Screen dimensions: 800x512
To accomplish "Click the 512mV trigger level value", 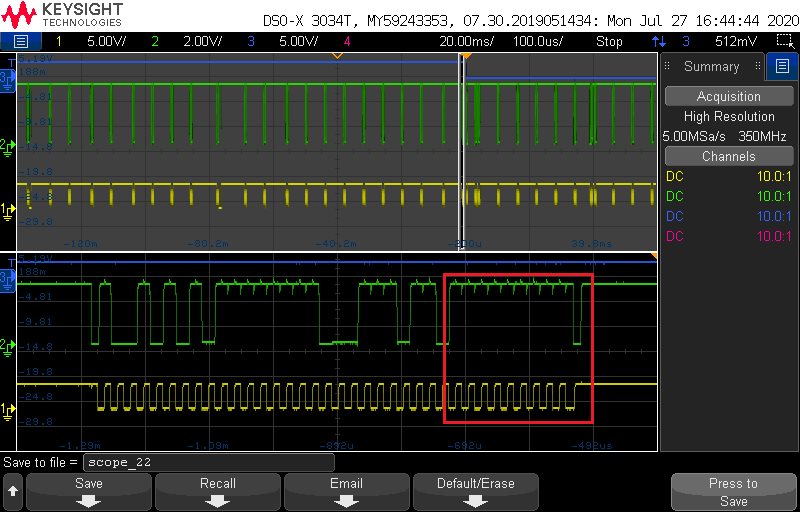I will point(736,41).
